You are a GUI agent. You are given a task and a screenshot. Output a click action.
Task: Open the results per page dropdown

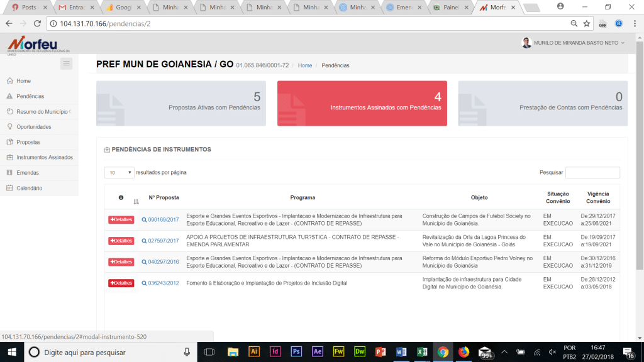click(x=119, y=172)
